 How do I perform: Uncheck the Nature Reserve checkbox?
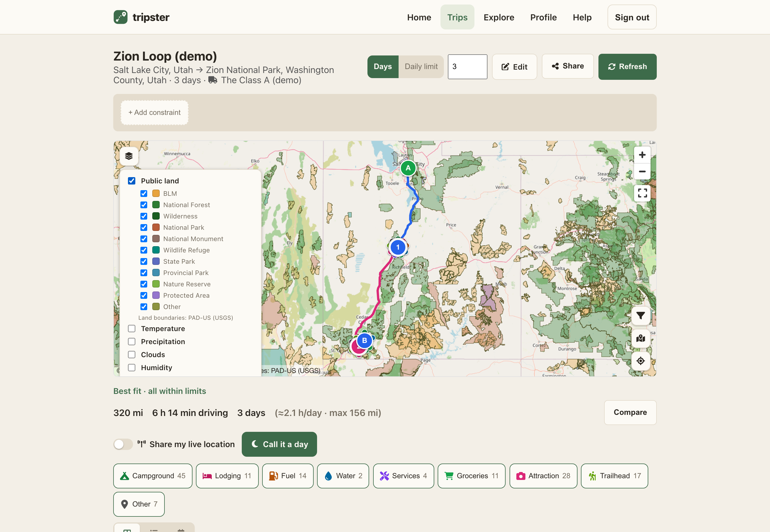pyautogui.click(x=144, y=284)
